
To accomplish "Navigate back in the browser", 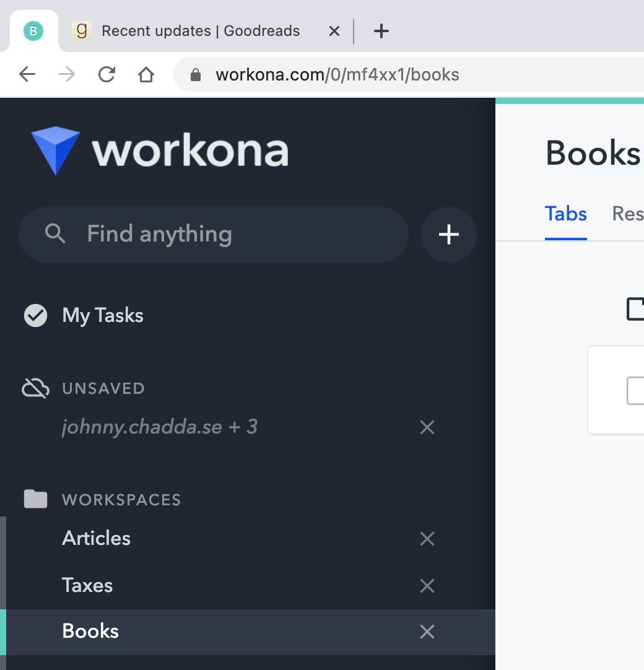I will [27, 75].
